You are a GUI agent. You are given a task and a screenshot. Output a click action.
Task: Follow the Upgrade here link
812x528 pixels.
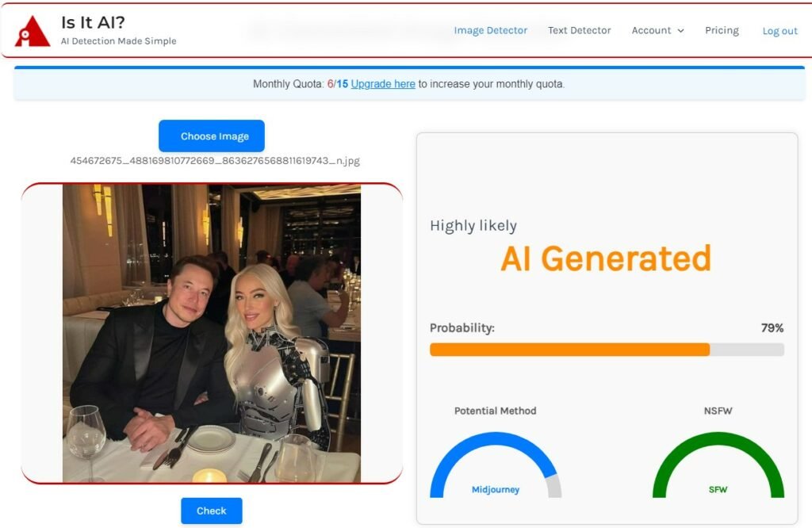(383, 84)
